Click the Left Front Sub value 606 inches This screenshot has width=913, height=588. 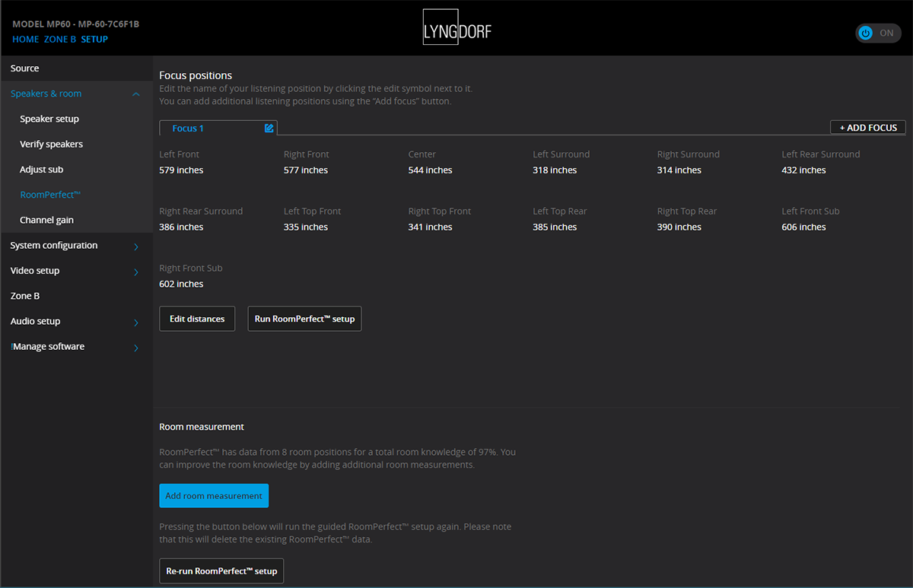coord(804,227)
